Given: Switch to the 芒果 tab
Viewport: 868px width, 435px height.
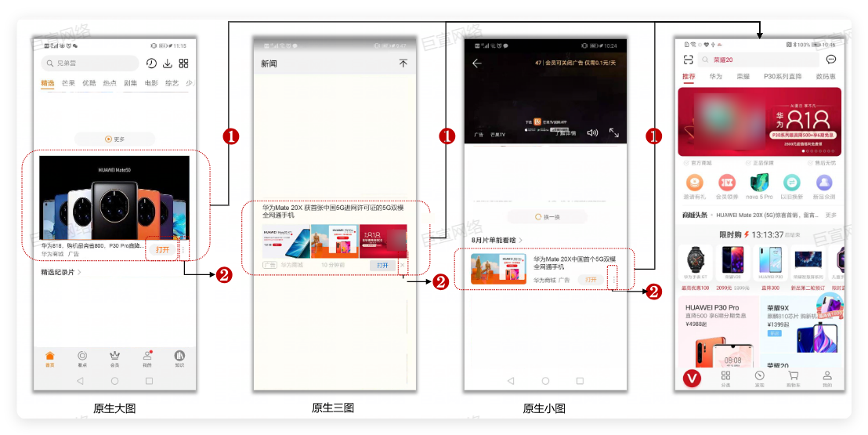Looking at the screenshot, I should click(x=68, y=83).
